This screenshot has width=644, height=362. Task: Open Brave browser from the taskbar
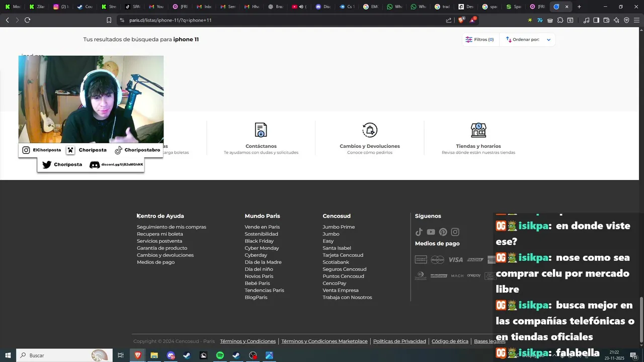click(138, 355)
